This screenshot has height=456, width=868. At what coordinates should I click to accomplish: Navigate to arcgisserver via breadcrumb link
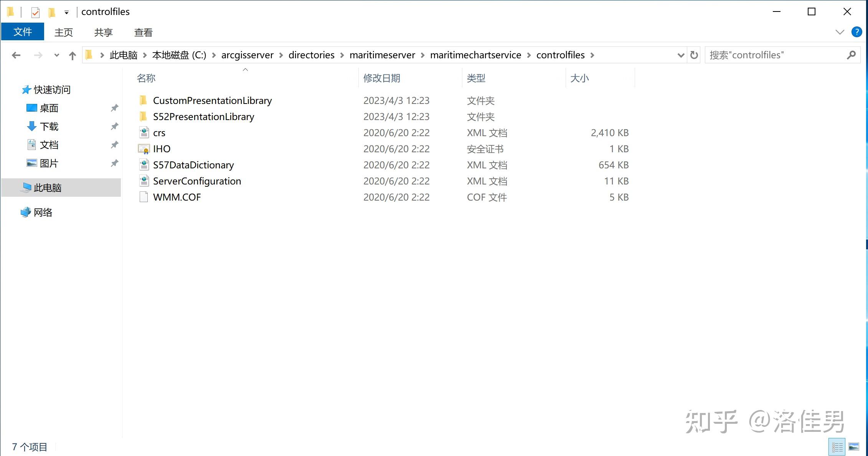point(247,55)
